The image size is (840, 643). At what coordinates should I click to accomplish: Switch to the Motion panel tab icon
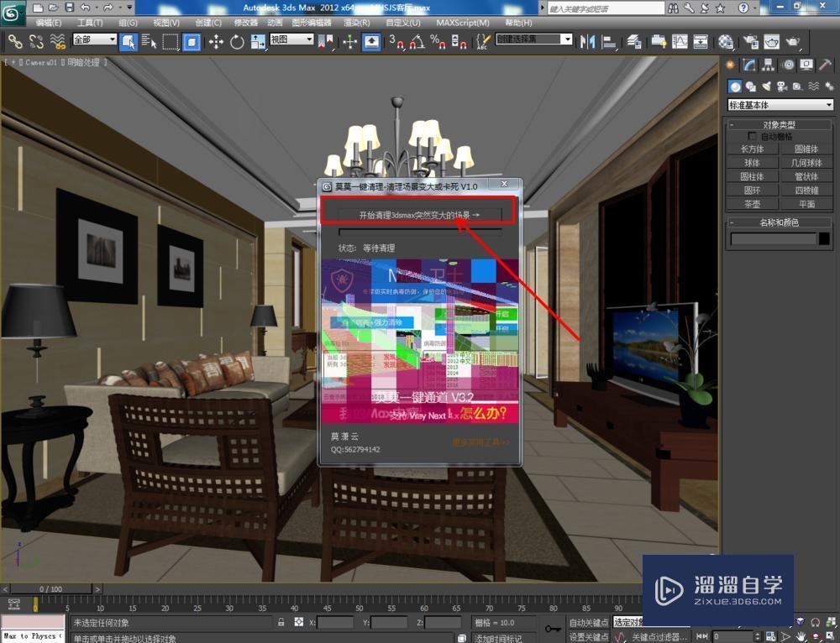[788, 65]
